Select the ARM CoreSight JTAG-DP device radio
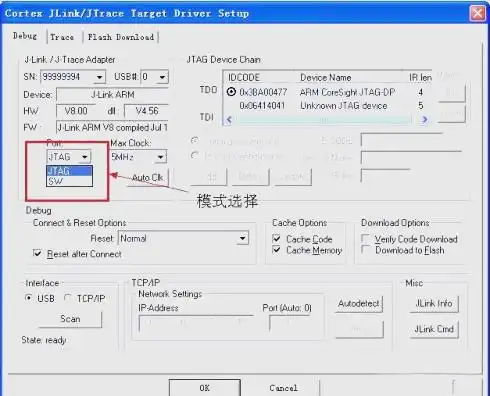Image resolution: width=490 pixels, height=396 pixels. click(231, 91)
